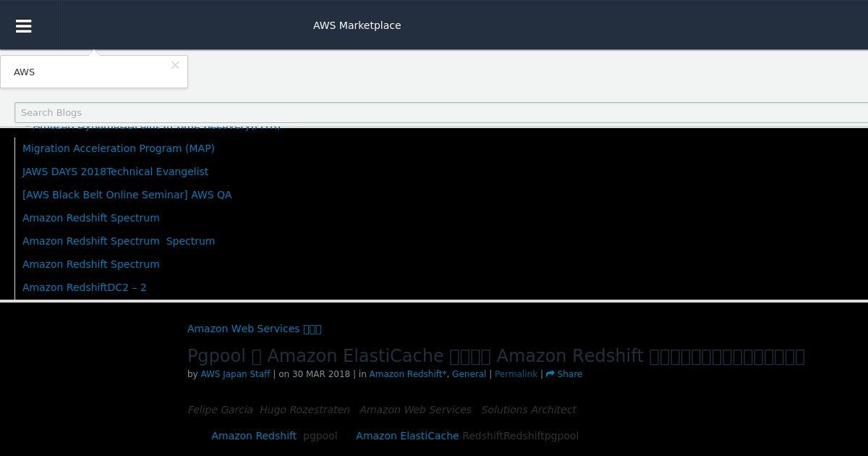Open Amazon Redshift Spectrum Spectrum link
Image resolution: width=868 pixels, height=456 pixels.
[119, 241]
